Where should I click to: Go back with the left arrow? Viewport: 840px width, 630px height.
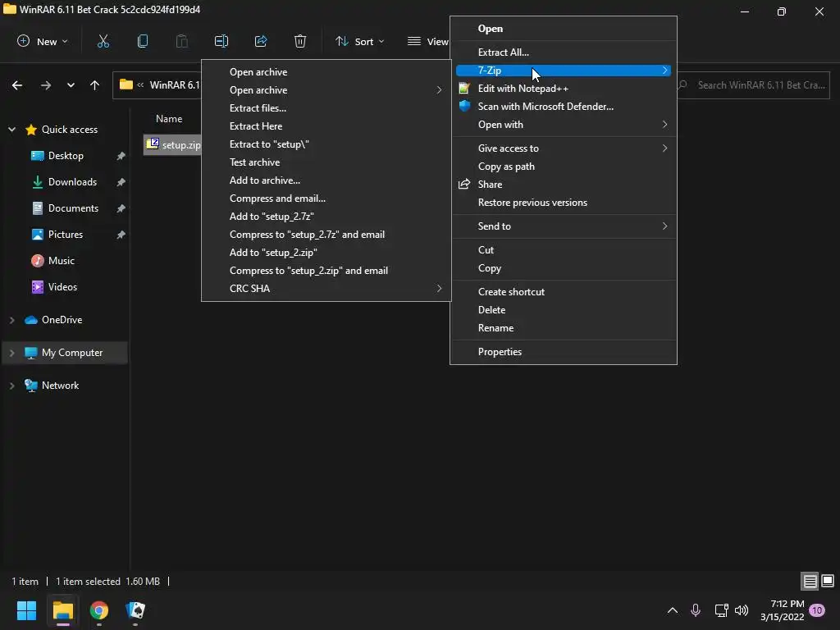[17, 85]
